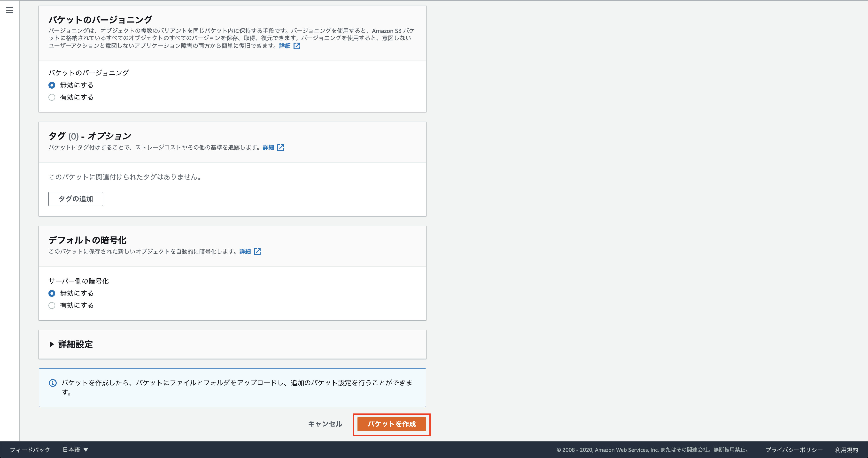Screen dimensions: 868x458
Task: Select 有効にする for server-side encryption
Action: click(52, 305)
